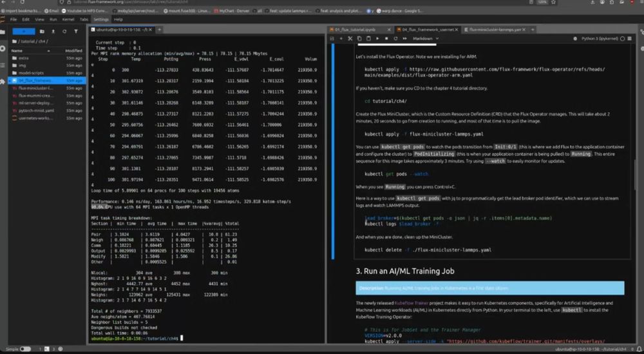Screen dimensions: 644x354
Task: Click the kernel status circle indicator
Action: tap(622, 39)
